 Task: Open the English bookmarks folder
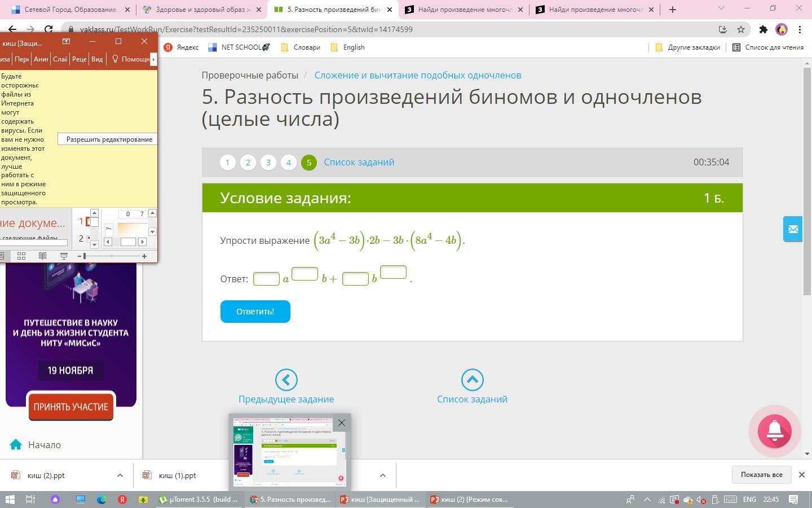coord(347,47)
